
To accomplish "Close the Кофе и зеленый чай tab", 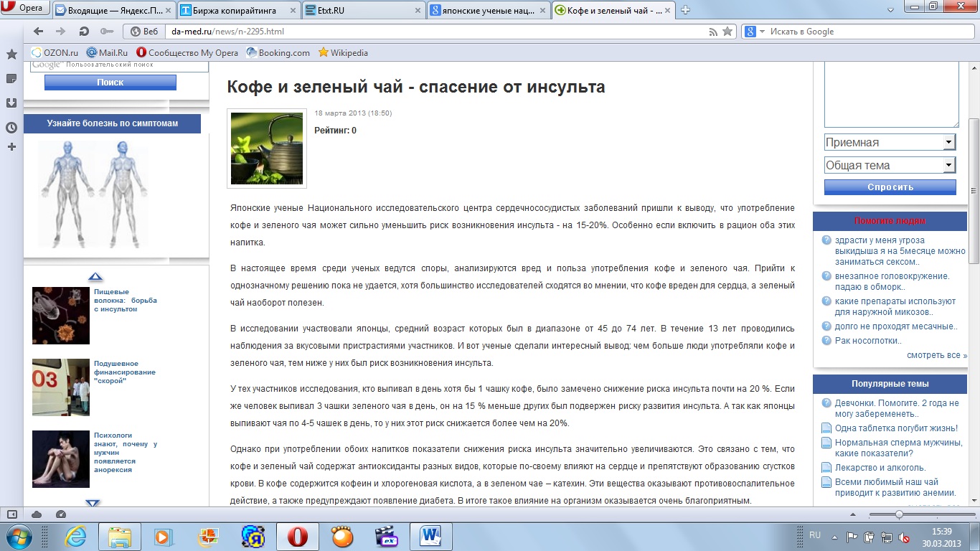I will coord(669,10).
